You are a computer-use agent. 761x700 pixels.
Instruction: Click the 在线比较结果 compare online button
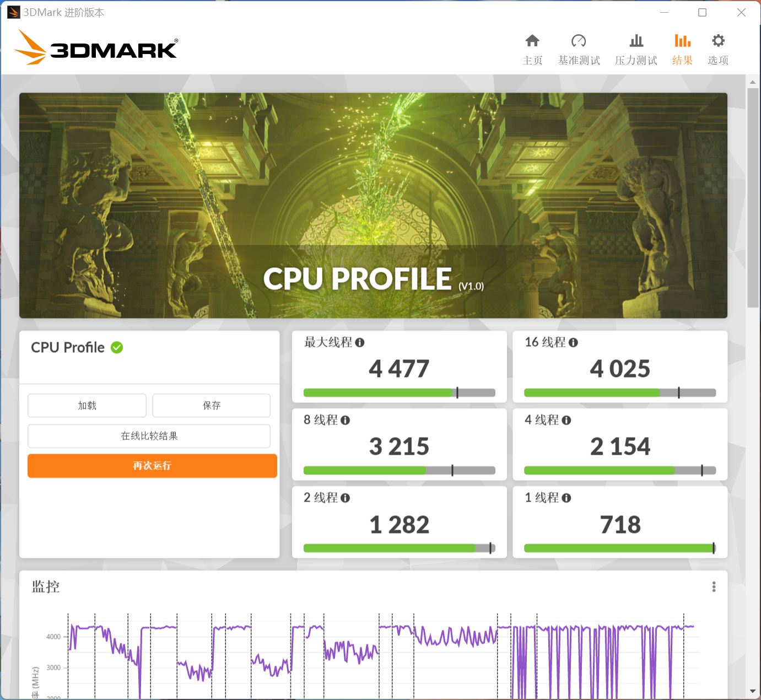click(149, 436)
